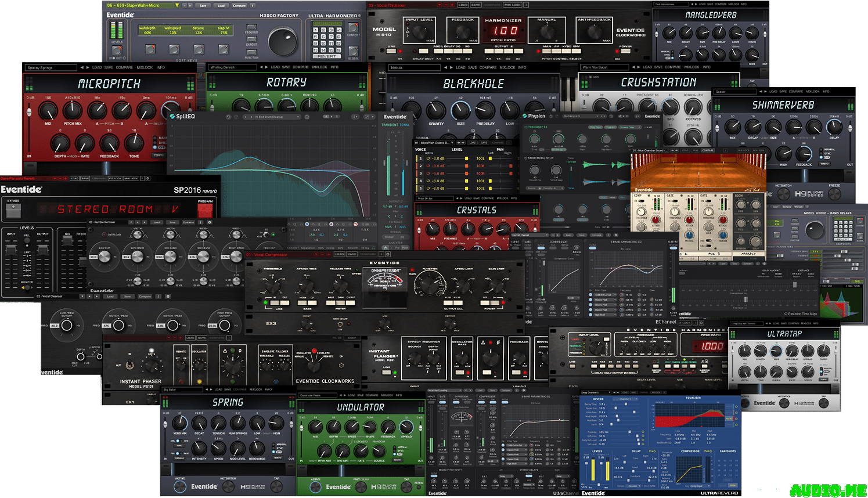Click the ShimmerVerb FREEZE footswitch
868x498 pixels.
coord(834,193)
